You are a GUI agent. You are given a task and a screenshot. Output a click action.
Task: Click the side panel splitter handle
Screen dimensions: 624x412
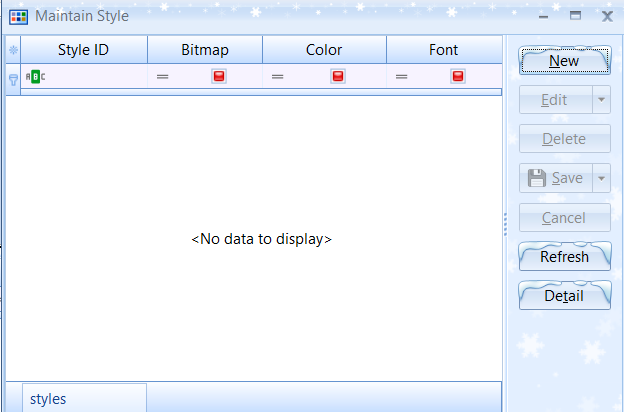point(505,222)
